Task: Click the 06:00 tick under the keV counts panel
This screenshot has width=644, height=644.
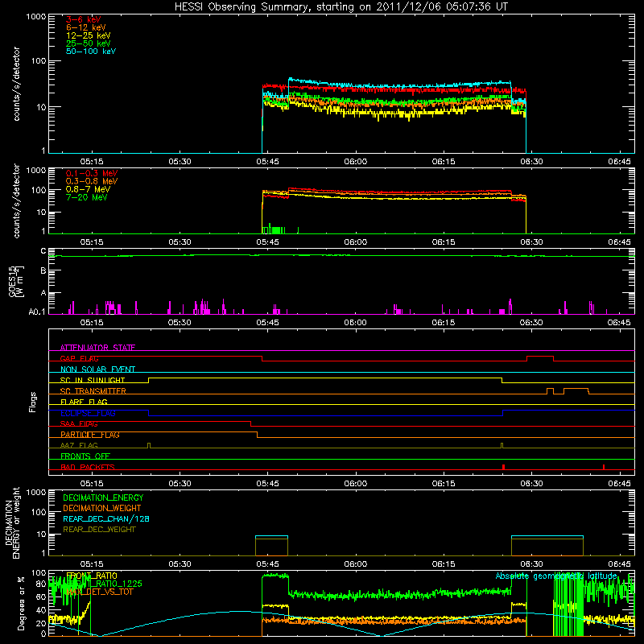Action: point(355,162)
